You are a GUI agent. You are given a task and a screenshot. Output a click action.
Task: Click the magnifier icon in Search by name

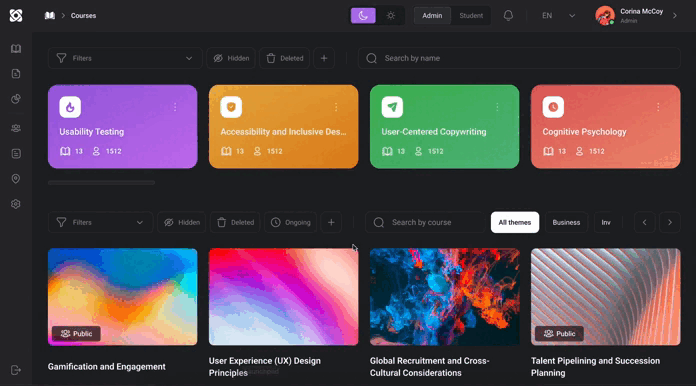pos(372,58)
